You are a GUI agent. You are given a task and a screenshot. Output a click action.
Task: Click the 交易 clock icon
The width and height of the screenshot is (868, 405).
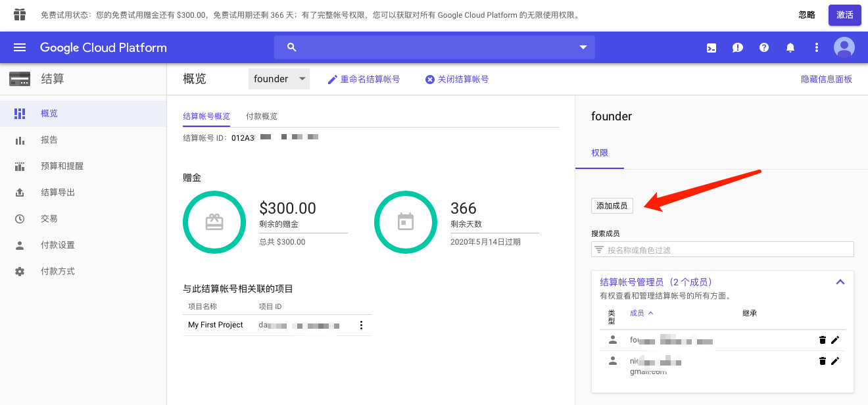tap(20, 219)
